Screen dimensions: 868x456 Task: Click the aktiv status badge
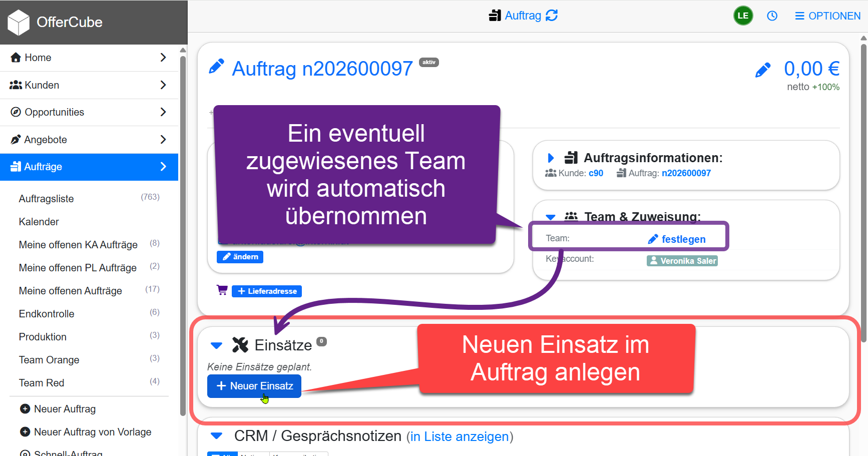[x=429, y=62]
